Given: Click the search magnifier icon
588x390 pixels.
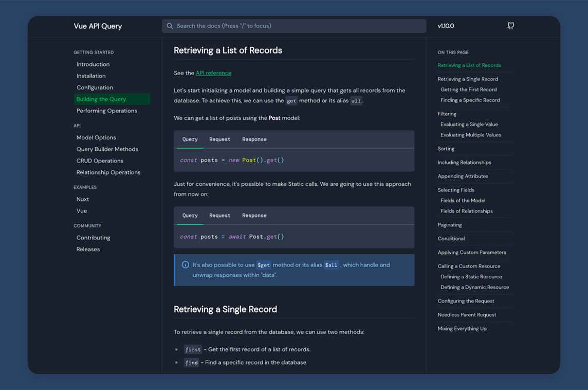Looking at the screenshot, I should pos(170,26).
